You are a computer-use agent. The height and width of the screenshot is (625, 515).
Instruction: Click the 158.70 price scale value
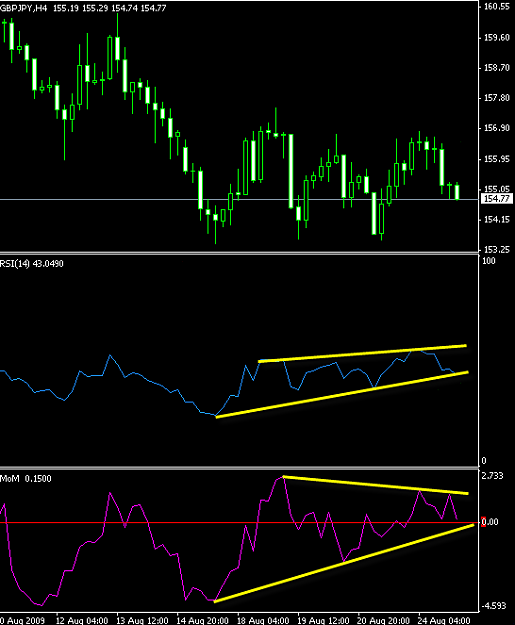click(x=496, y=68)
